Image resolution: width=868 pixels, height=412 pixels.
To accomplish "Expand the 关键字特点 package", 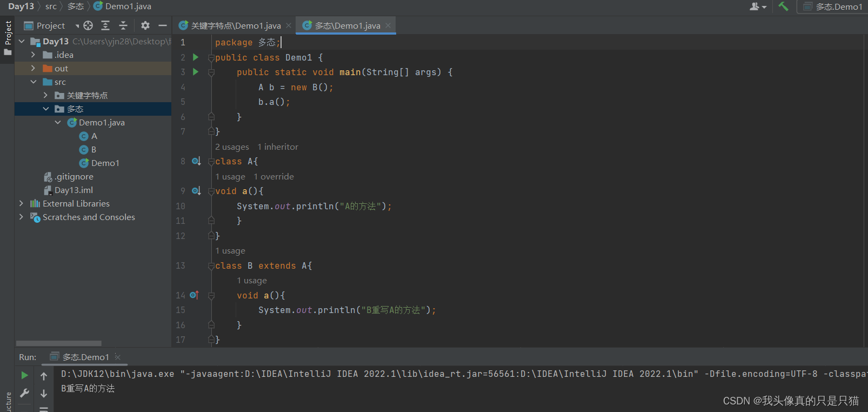I will [45, 95].
